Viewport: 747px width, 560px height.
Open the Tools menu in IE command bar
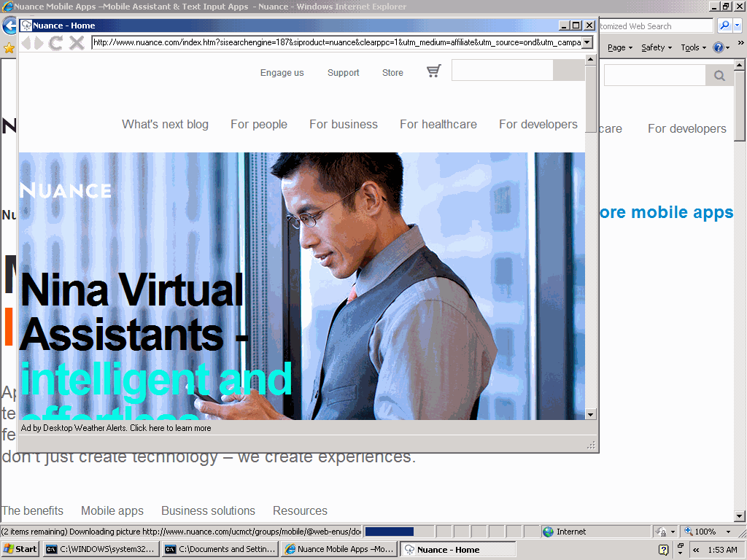(693, 47)
